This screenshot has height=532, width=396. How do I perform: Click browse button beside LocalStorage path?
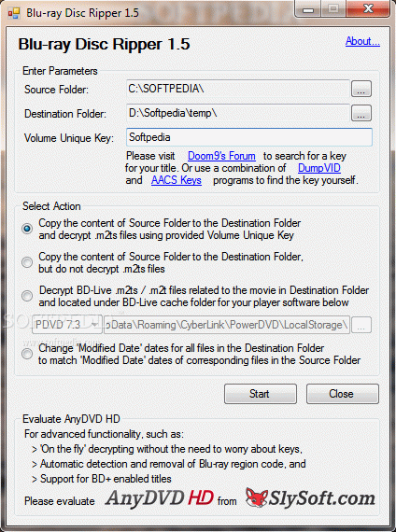click(x=361, y=325)
